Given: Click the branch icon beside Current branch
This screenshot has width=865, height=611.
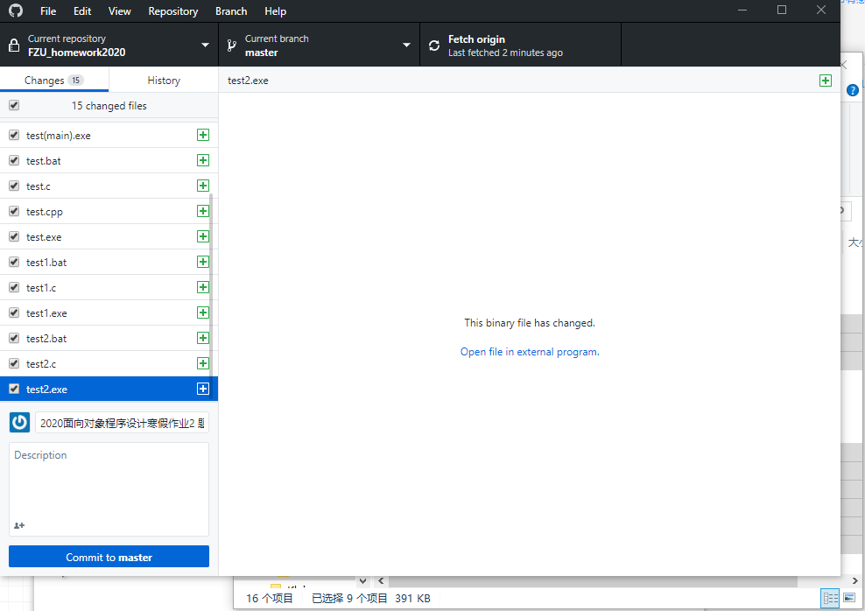Looking at the screenshot, I should click(232, 46).
